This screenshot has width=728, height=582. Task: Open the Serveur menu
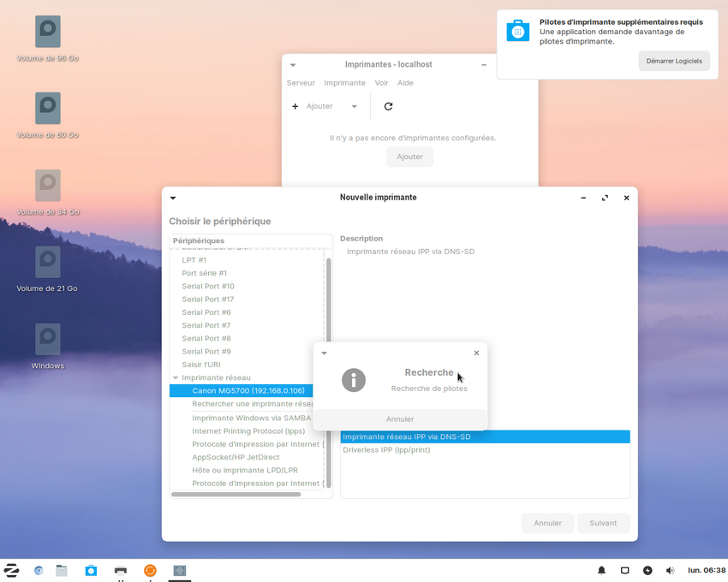301,83
